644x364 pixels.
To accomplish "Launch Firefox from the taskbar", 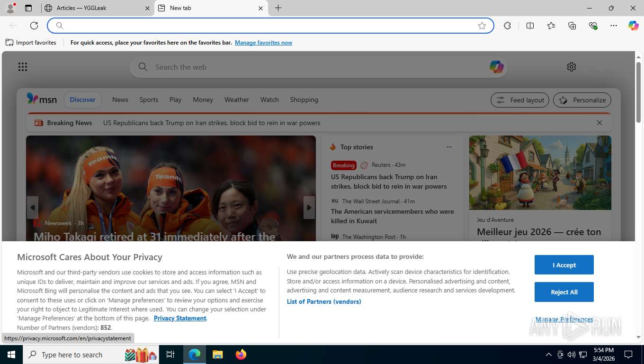I will point(241,355).
